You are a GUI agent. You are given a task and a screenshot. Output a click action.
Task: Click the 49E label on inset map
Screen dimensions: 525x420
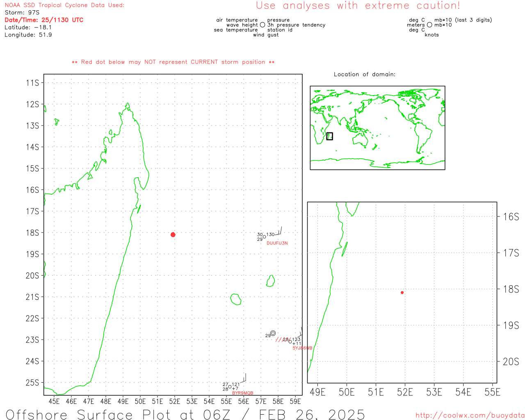click(x=317, y=392)
